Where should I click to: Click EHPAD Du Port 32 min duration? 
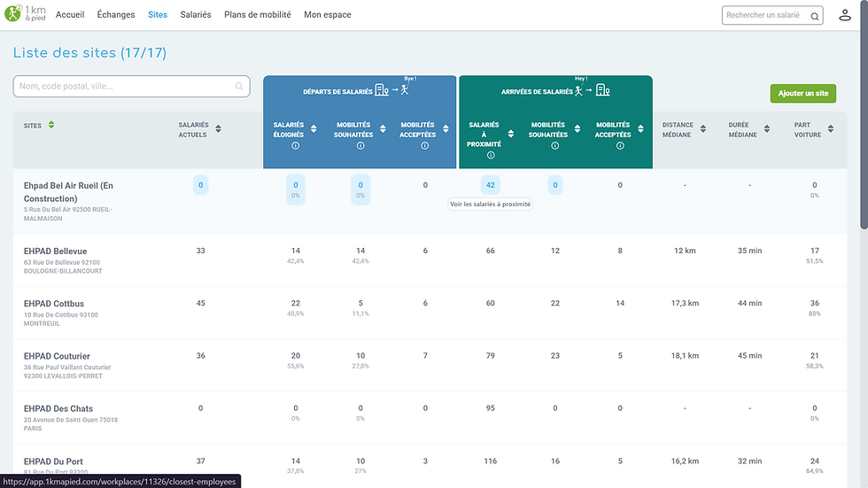coord(749,461)
